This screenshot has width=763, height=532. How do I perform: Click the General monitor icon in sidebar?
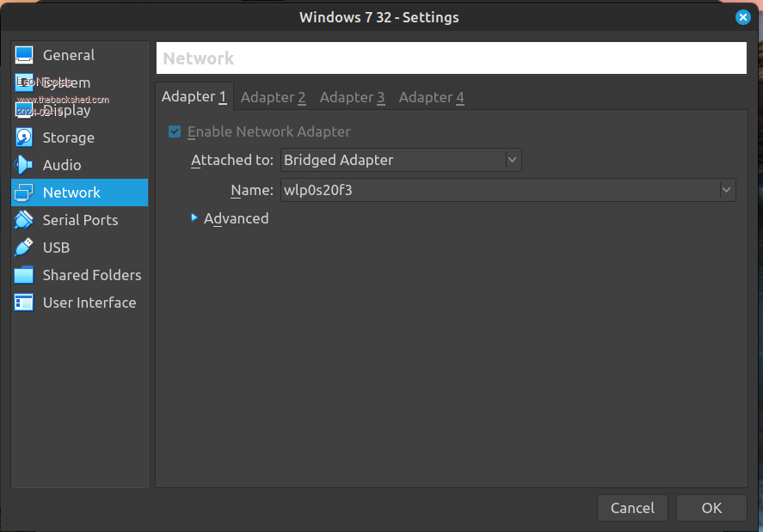[24, 55]
